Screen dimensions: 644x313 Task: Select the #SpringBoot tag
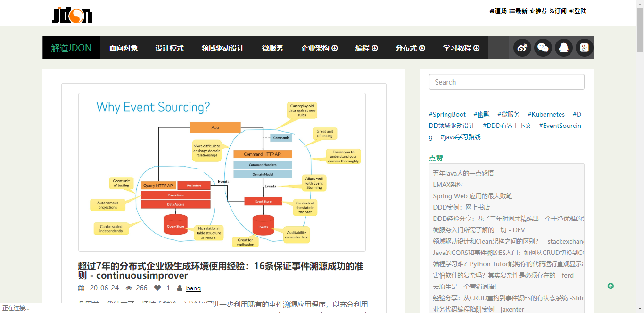point(447,114)
